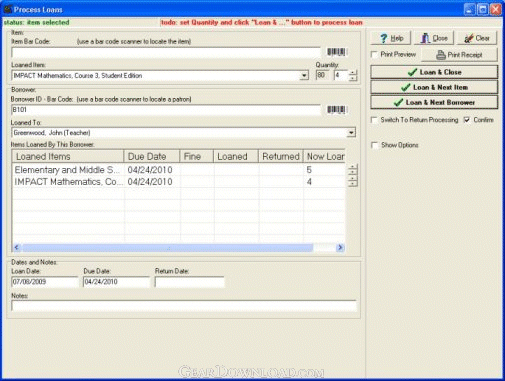Click Loan & Next Borrower button
The width and height of the screenshot is (505, 381).
click(x=434, y=102)
